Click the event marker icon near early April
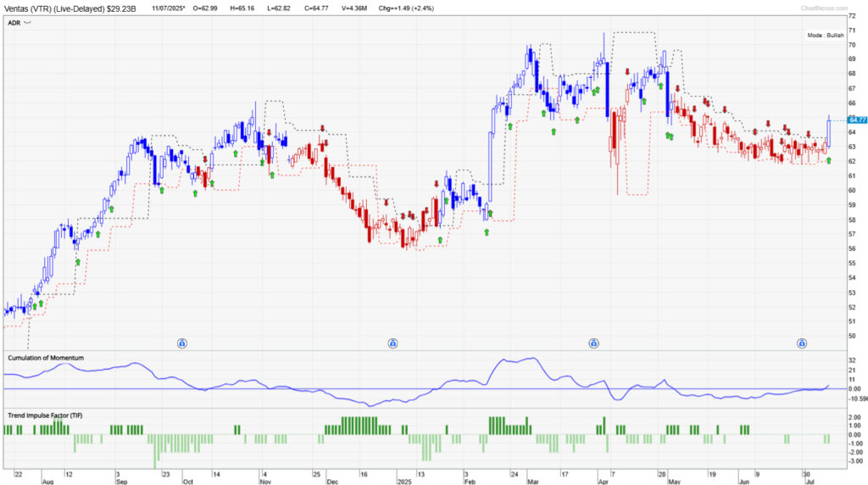Image resolution: width=868 pixels, height=485 pixels. point(593,343)
